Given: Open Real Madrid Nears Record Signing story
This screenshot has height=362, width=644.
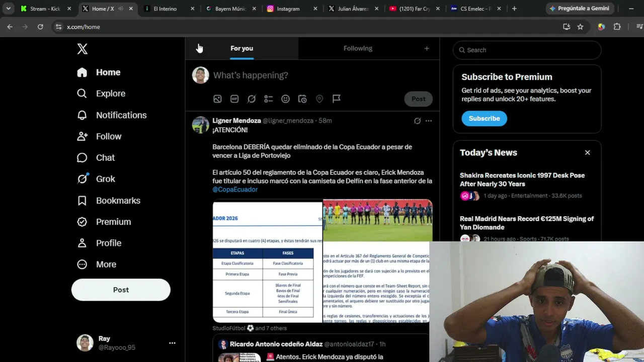Looking at the screenshot, I should click(527, 229).
